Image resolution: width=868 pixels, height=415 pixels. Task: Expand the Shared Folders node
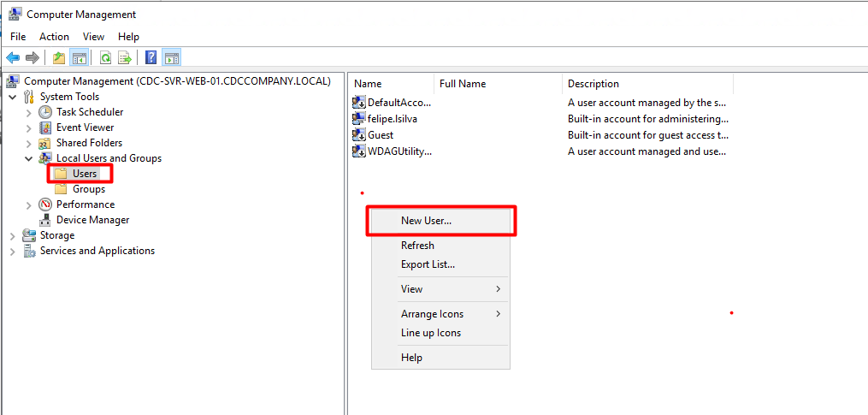click(x=29, y=144)
